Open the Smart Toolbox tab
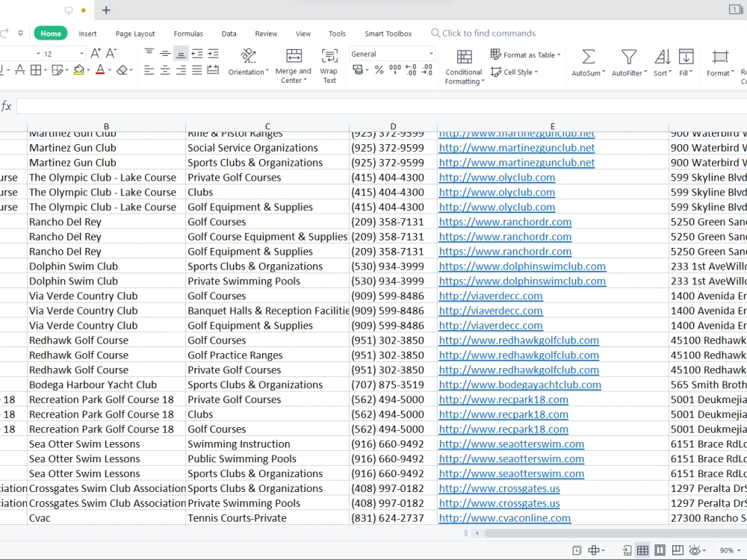Viewport: 747px width, 560px height. pos(388,34)
